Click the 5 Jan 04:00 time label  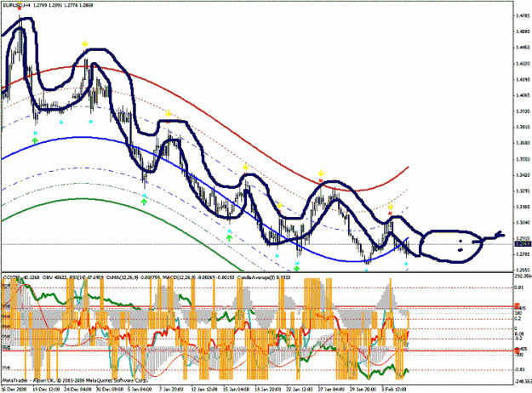(140, 389)
